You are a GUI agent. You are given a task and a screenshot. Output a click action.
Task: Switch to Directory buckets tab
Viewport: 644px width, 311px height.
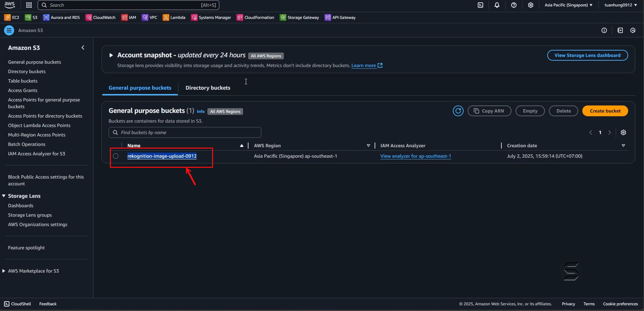tap(208, 88)
